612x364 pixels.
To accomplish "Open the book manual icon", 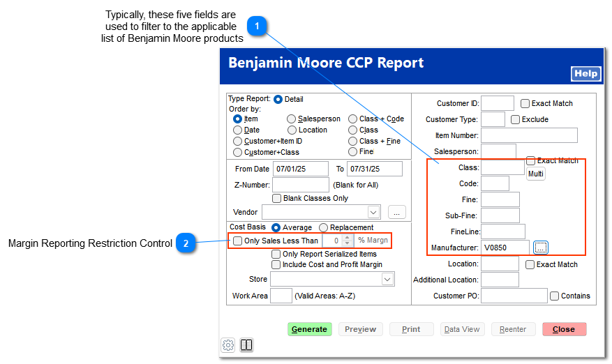I will click(x=246, y=345).
